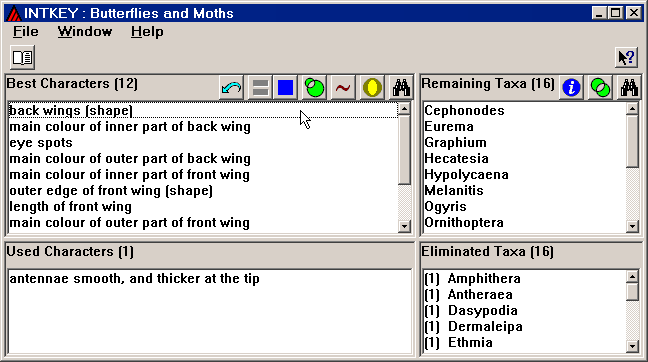Close the INTKEY window

[633, 13]
